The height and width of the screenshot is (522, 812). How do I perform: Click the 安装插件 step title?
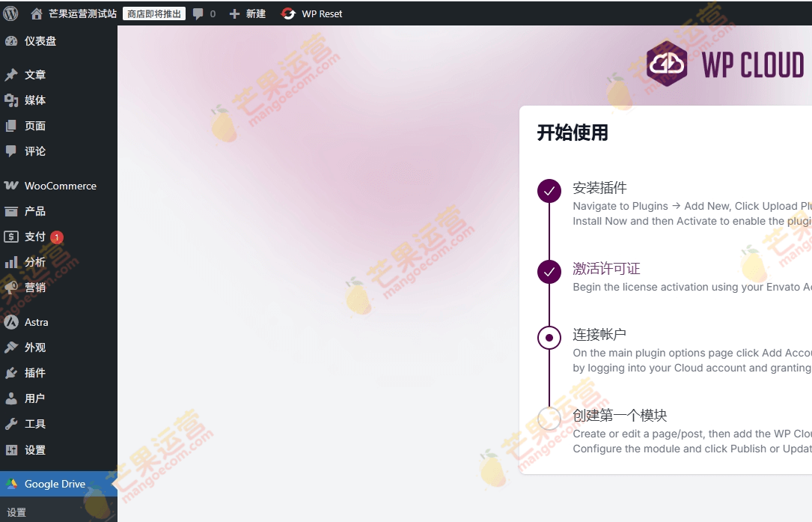click(599, 188)
